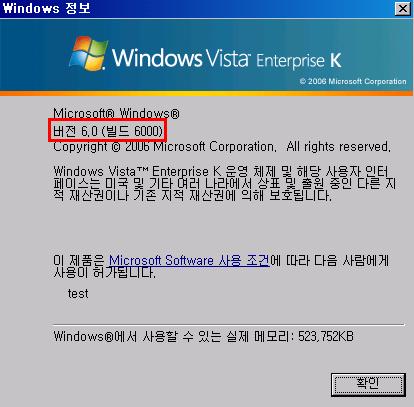Click the licensed user name test

pyautogui.click(x=78, y=294)
